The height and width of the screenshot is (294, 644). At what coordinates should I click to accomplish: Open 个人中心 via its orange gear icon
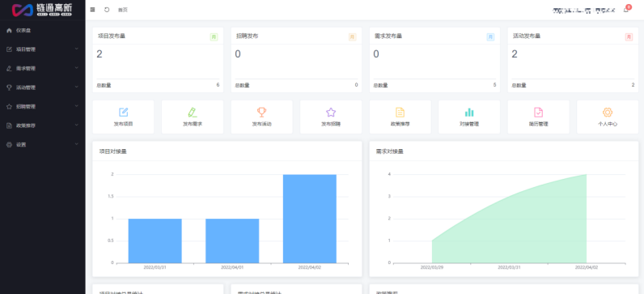pos(608,112)
